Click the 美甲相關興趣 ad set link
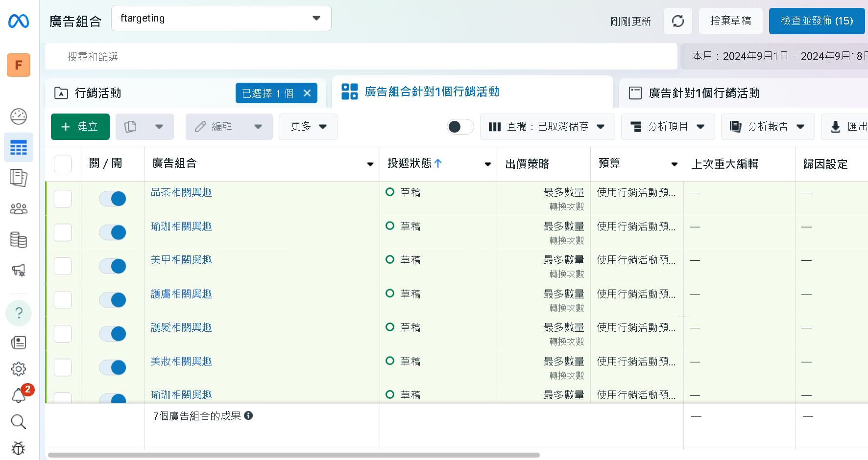The height and width of the screenshot is (460, 868). [x=181, y=260]
